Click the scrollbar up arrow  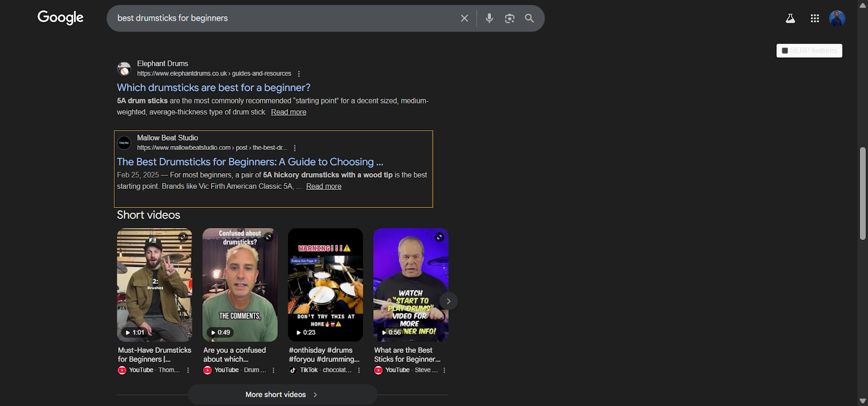[863, 5]
